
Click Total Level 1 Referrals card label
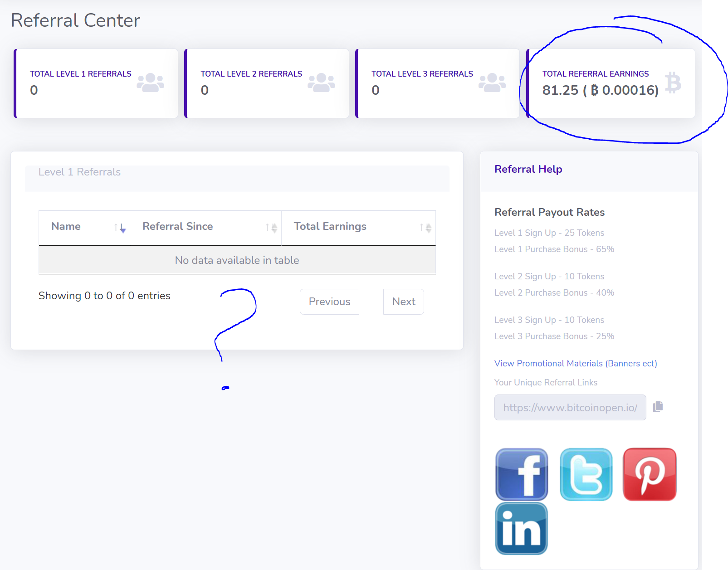coord(81,74)
